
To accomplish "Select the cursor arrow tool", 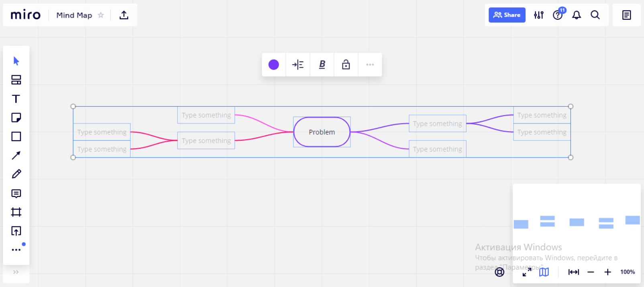I will coord(16,61).
